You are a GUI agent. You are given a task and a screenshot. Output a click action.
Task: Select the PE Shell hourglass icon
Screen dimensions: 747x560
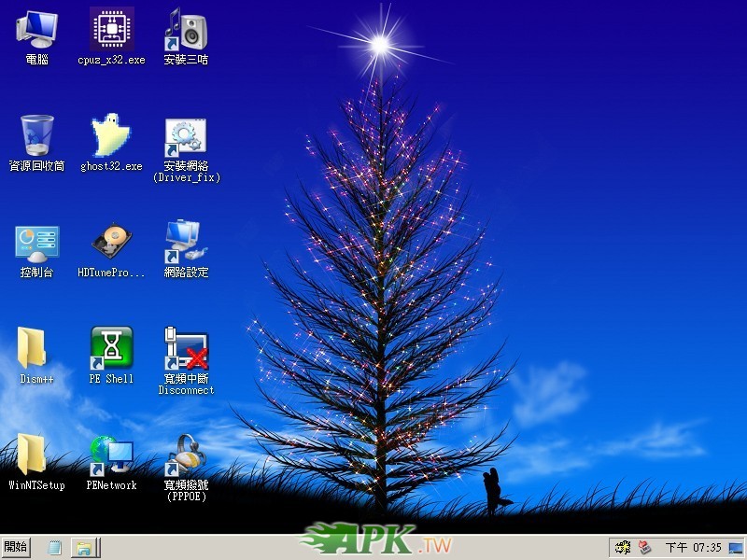[x=111, y=348]
